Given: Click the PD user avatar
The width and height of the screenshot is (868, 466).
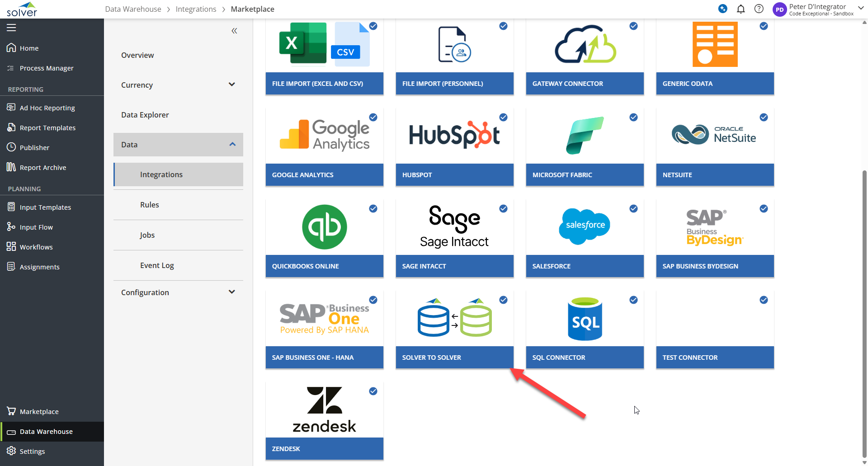Looking at the screenshot, I should [779, 9].
